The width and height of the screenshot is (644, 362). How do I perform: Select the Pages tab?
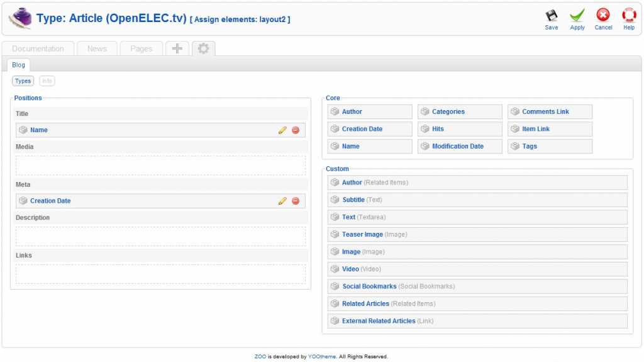point(141,48)
